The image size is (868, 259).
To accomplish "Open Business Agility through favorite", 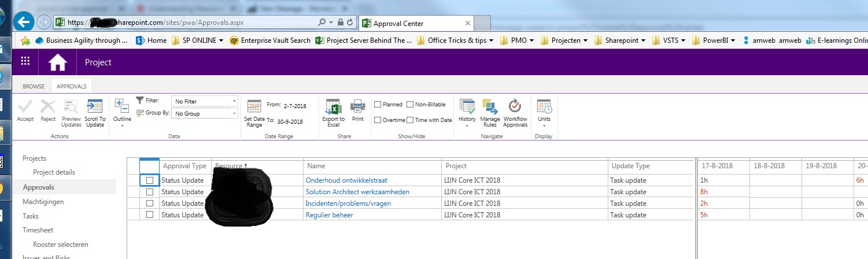I will click(82, 40).
